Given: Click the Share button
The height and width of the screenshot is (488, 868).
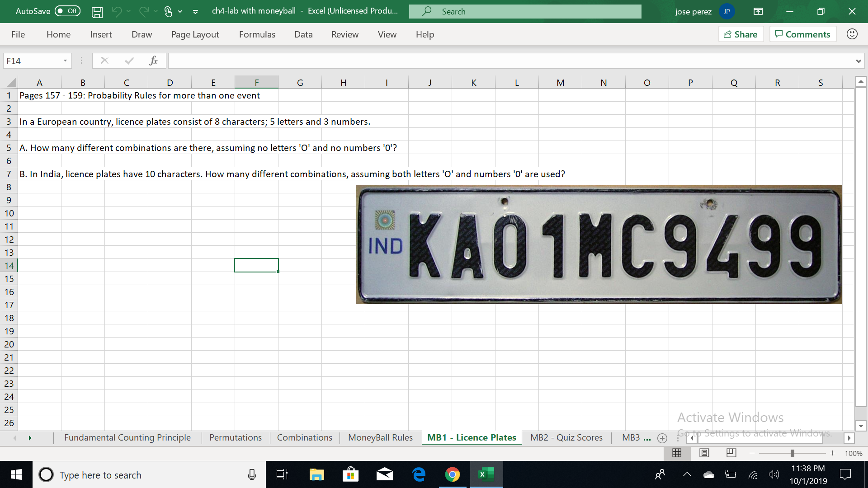Looking at the screenshot, I should point(741,34).
